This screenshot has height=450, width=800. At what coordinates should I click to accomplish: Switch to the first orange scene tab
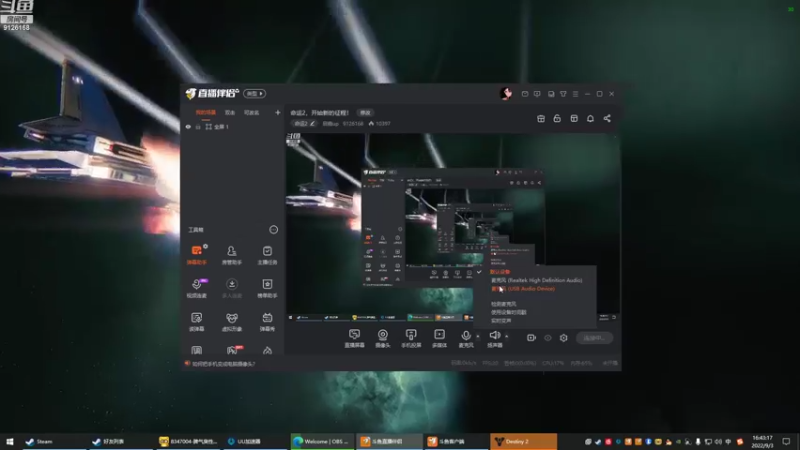tap(206, 113)
